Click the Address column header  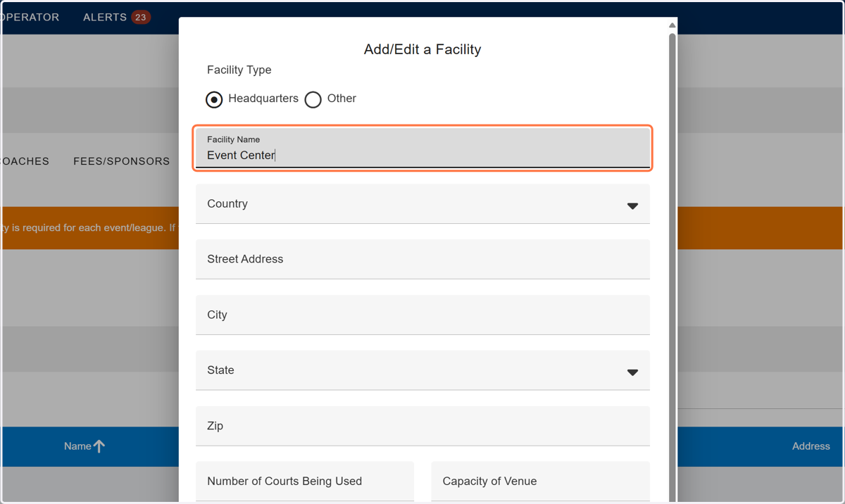coord(811,446)
